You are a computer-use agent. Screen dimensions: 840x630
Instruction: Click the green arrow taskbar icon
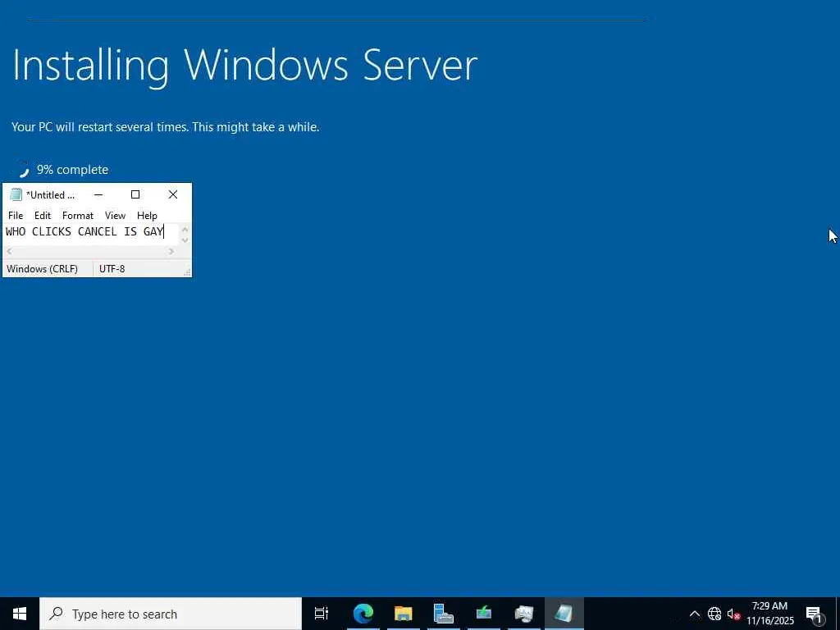483,614
